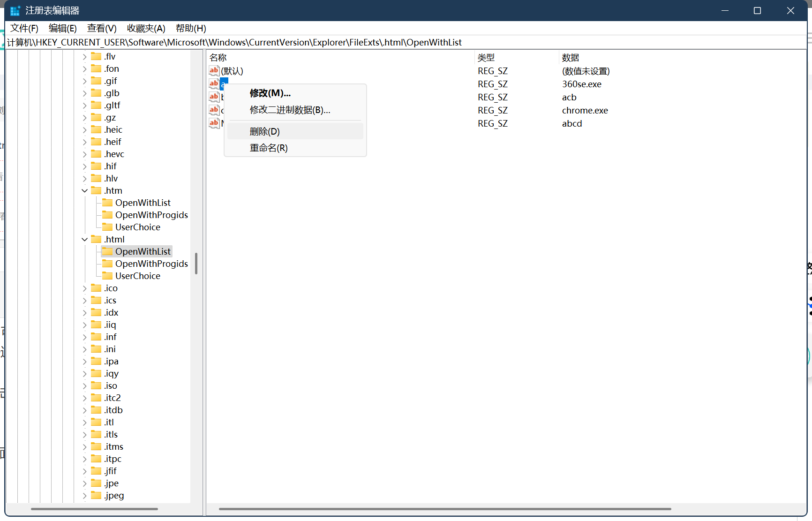
Task: Select 重命名(R) from the context menu
Action: pyautogui.click(x=269, y=148)
